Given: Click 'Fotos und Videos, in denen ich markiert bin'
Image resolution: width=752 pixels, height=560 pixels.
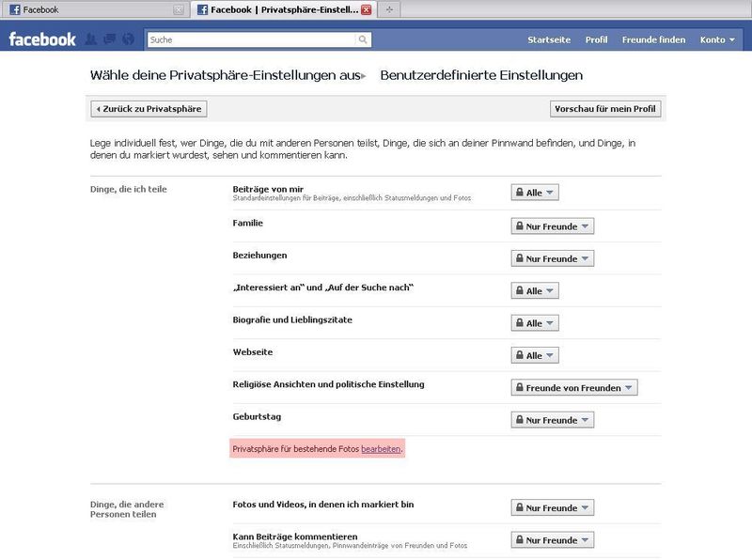Looking at the screenshot, I should [323, 505].
